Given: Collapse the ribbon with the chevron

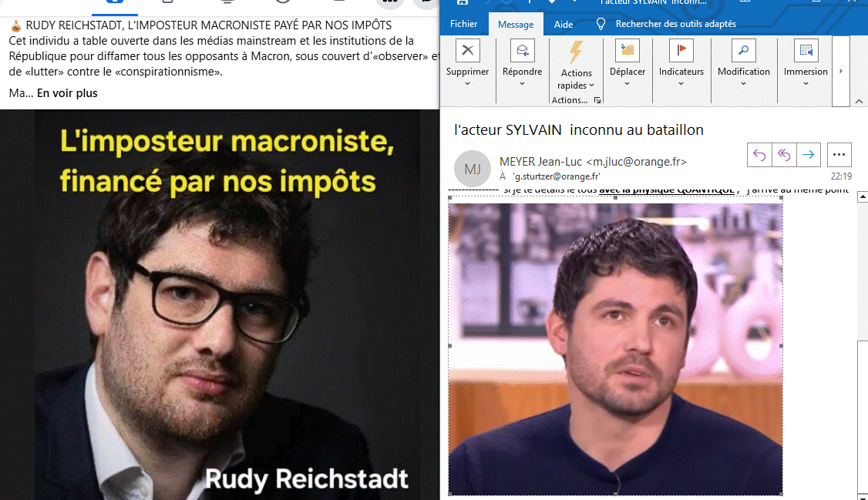Looking at the screenshot, I should [x=859, y=101].
